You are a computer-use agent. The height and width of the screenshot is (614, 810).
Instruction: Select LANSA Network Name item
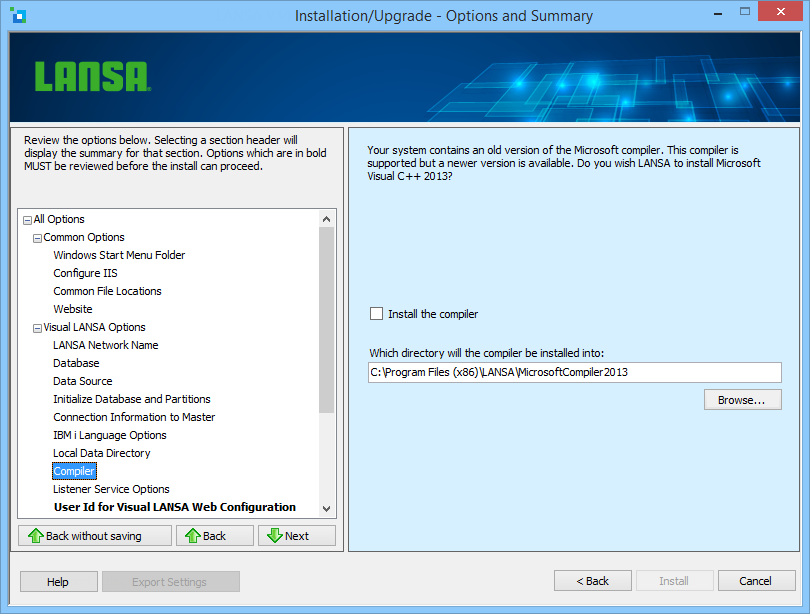pyautogui.click(x=105, y=345)
